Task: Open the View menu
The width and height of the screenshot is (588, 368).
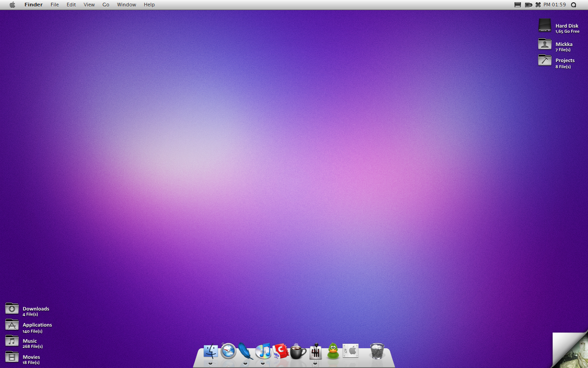Action: pyautogui.click(x=89, y=5)
